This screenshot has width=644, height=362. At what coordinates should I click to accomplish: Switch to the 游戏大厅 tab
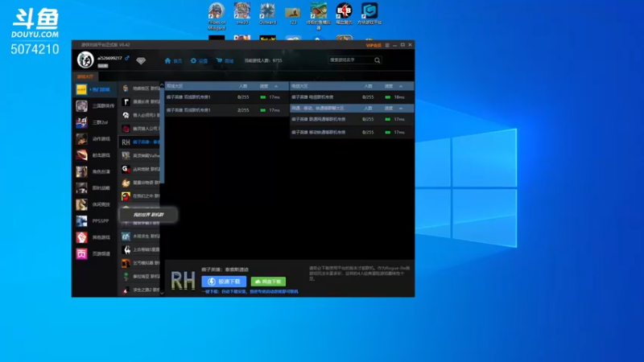pyautogui.click(x=85, y=76)
